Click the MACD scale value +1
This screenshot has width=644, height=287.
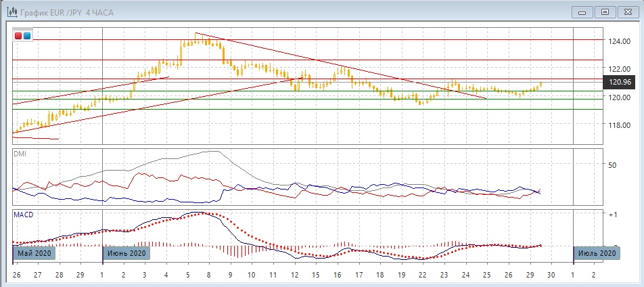(613, 215)
